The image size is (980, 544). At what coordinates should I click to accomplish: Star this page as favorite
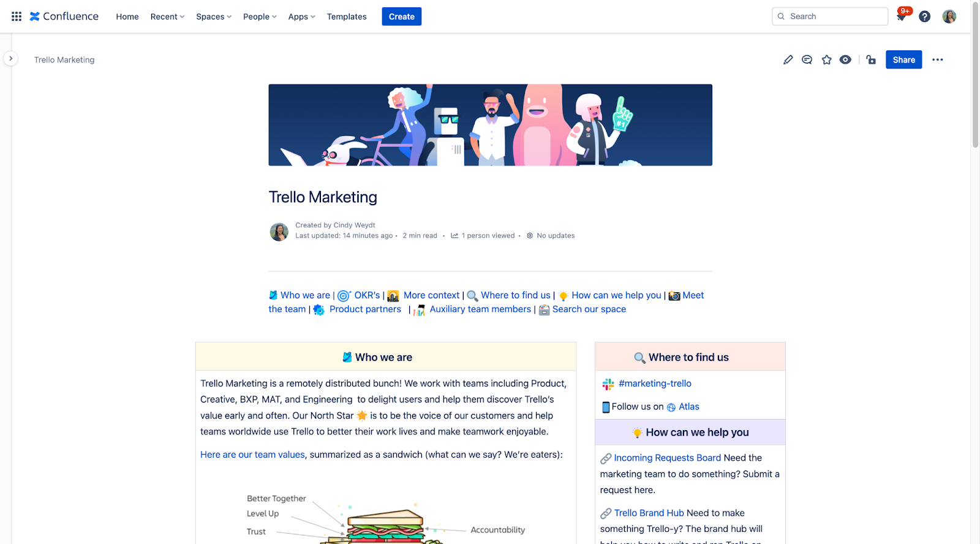tap(827, 59)
